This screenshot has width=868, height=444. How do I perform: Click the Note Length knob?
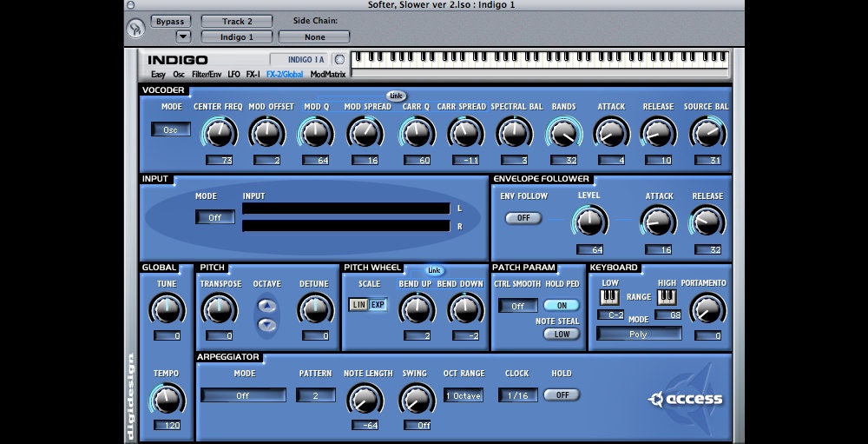[365, 399]
